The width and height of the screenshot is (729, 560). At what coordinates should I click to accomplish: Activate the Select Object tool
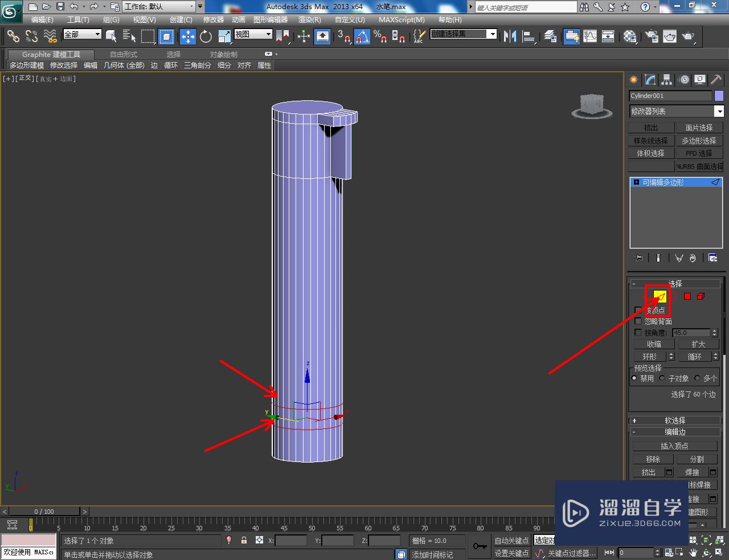tap(112, 36)
